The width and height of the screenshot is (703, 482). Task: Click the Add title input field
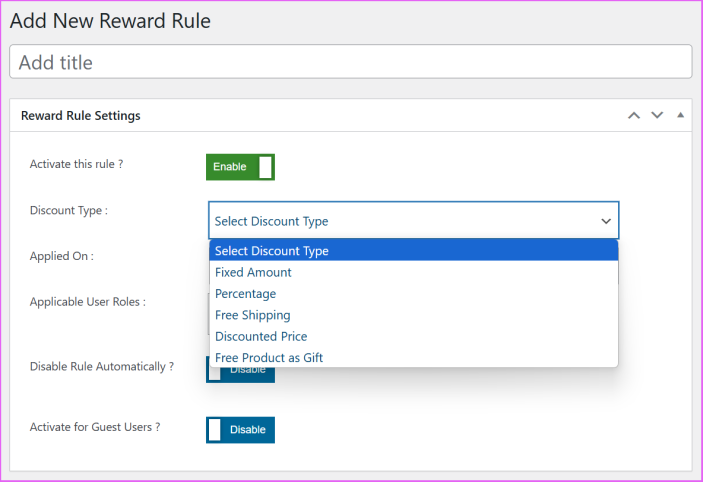(x=350, y=62)
